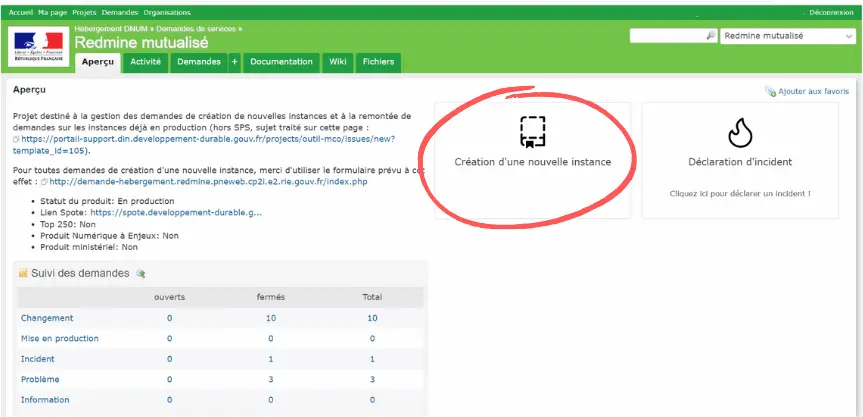Open the Demandes tab
This screenshot has width=863, height=417.
point(199,62)
